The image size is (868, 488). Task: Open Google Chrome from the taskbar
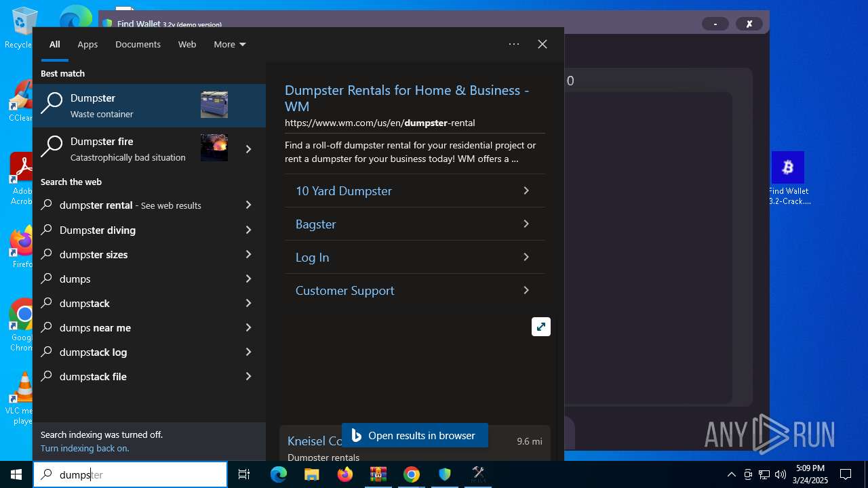[x=412, y=474]
